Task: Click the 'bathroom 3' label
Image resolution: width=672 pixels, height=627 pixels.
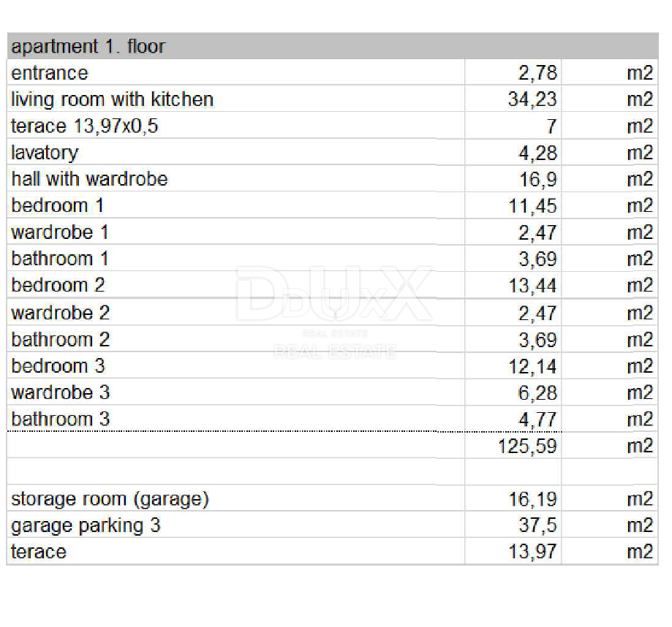Action: tap(61, 419)
